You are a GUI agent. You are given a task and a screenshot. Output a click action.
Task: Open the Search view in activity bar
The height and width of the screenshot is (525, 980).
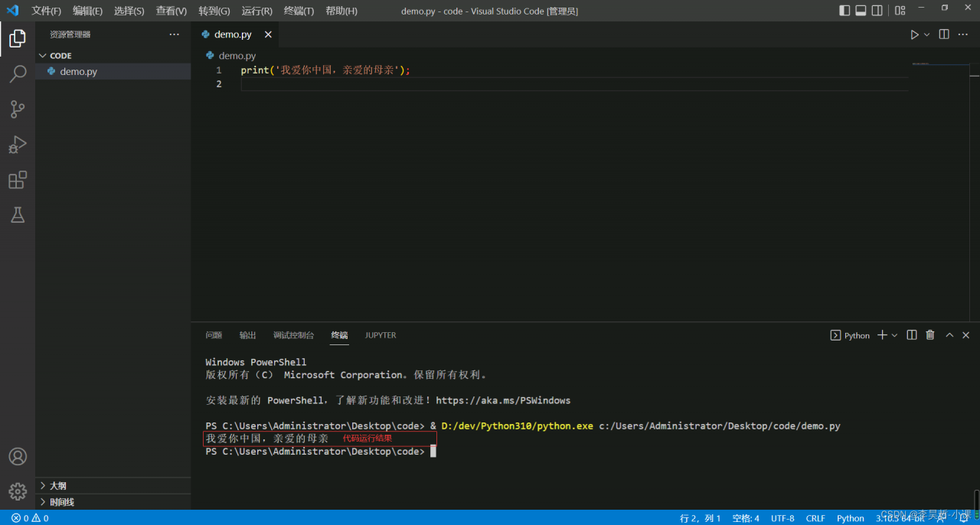tap(18, 74)
